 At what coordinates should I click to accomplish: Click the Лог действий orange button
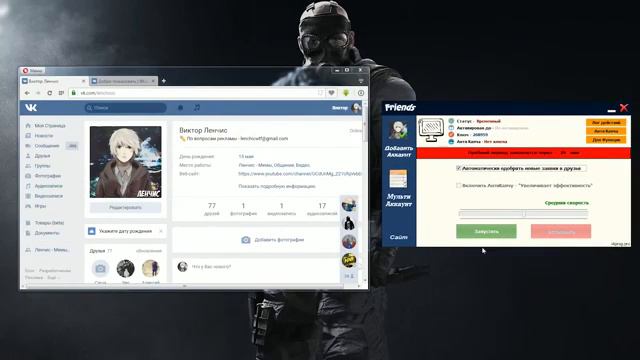coord(606,122)
